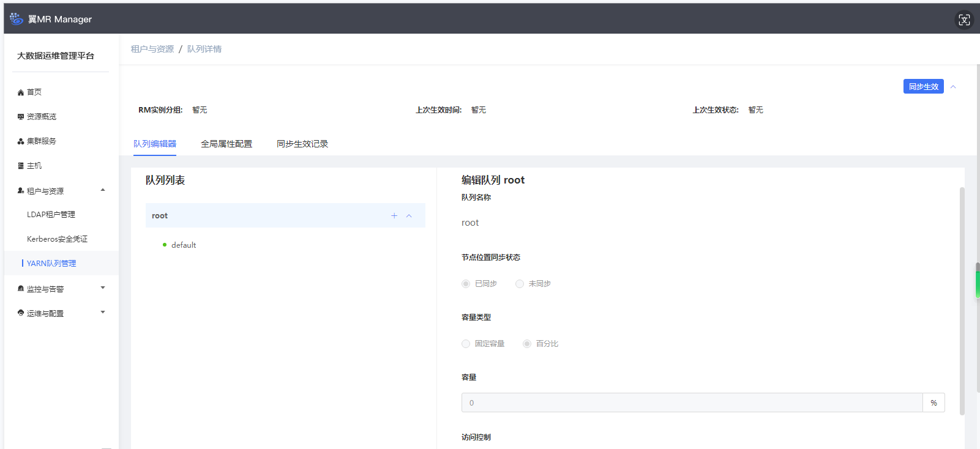Click the 上次生效状态 label
This screenshot has width=980, height=449.
[716, 110]
